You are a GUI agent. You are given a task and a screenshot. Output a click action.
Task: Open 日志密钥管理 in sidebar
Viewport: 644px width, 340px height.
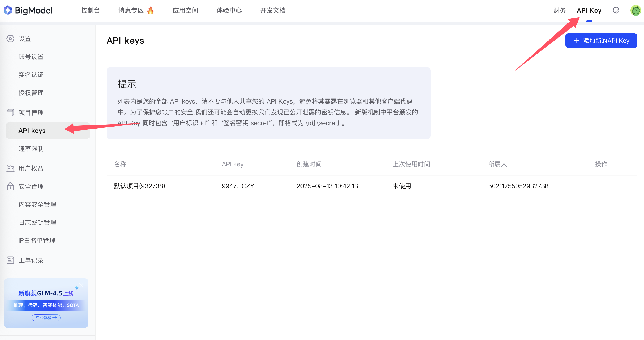[37, 222]
